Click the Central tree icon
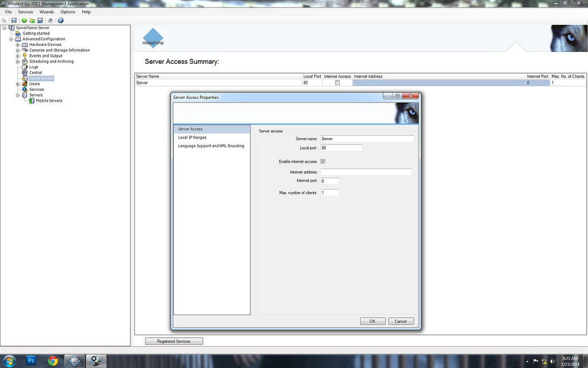Viewport: 588px width, 368px height. (25, 73)
